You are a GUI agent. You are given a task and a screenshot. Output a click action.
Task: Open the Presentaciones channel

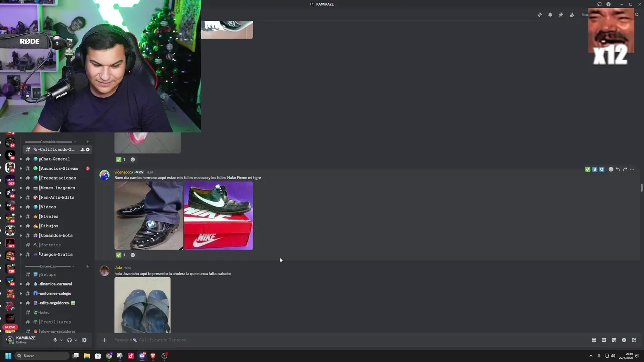click(57, 178)
